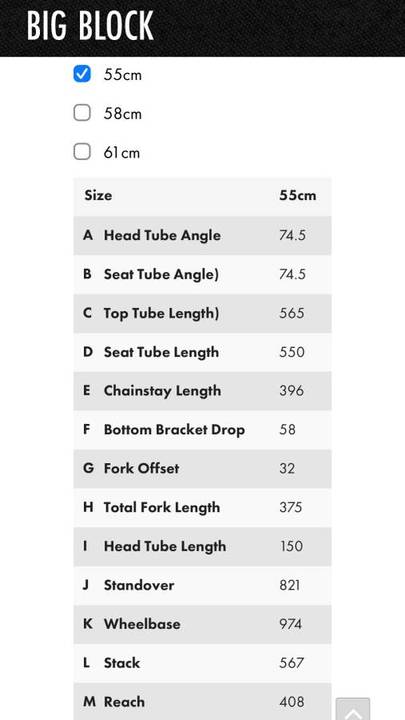Select the 61cm checkbox label text
The height and width of the screenshot is (720, 405).
tap(122, 152)
